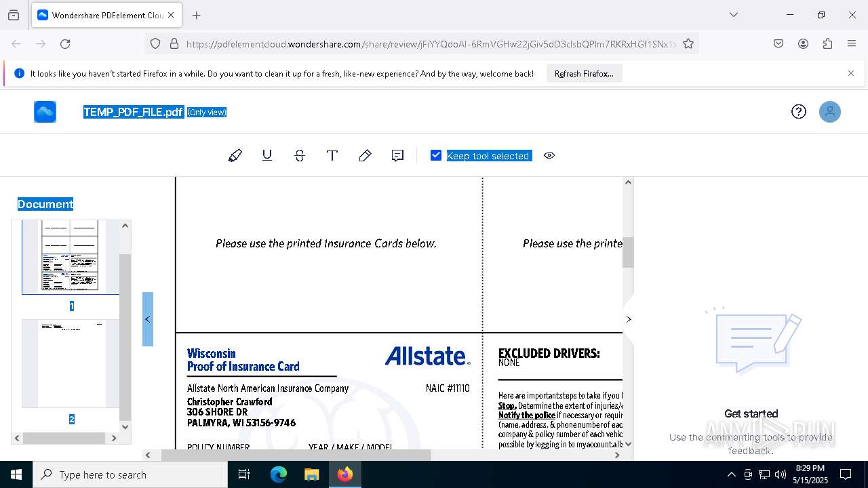Image resolution: width=868 pixels, height=488 pixels.
Task: Click the Document panel heading
Action: coord(45,204)
